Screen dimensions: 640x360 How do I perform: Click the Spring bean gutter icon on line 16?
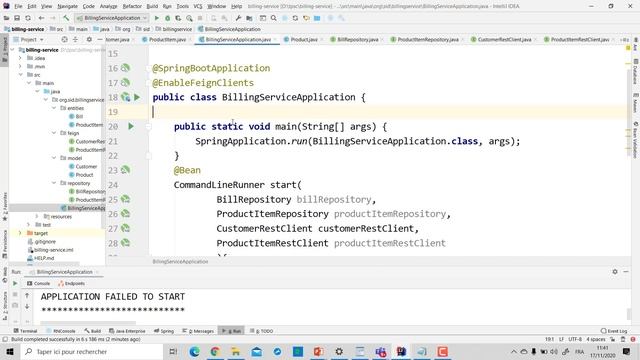[x=125, y=68]
